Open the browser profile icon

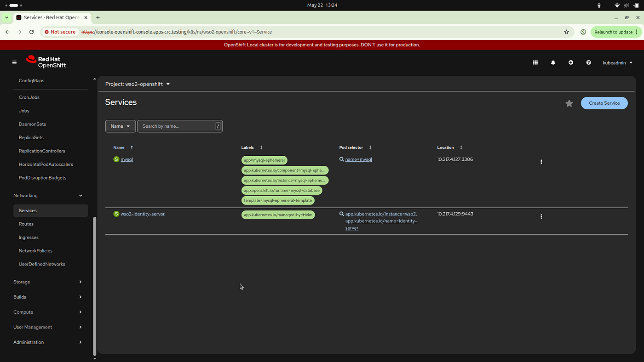(x=583, y=32)
